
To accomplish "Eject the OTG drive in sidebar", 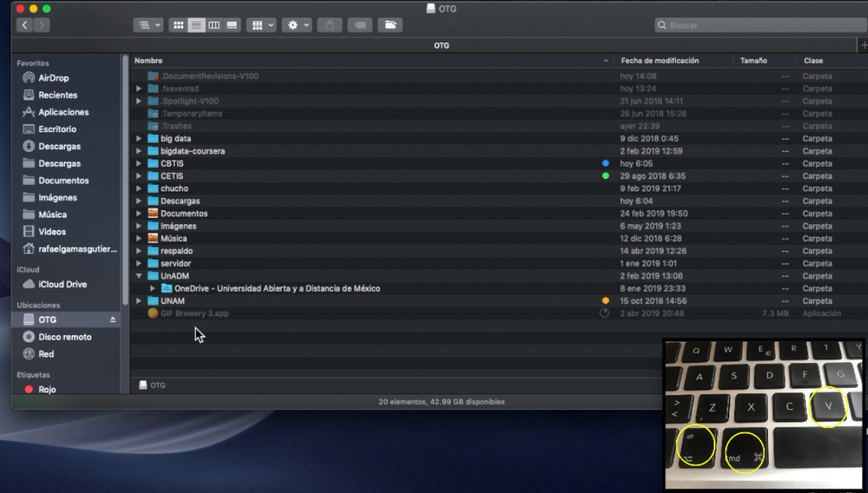I will [x=112, y=320].
